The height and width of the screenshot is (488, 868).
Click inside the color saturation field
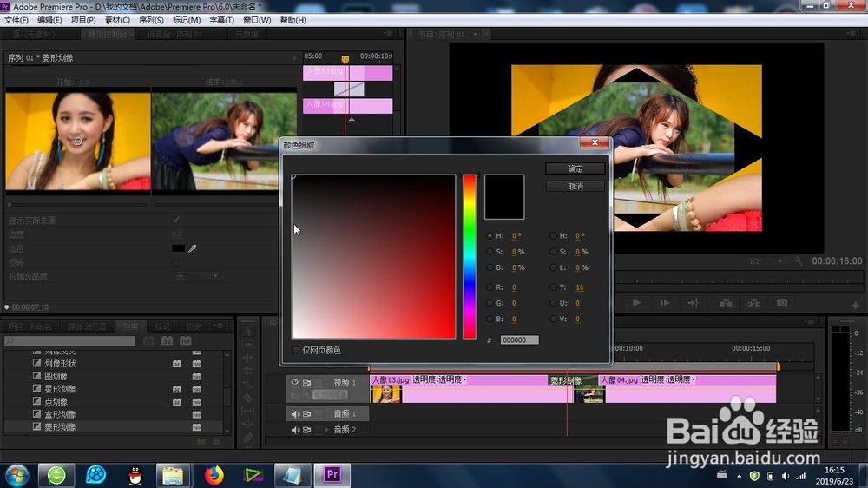pos(373,256)
